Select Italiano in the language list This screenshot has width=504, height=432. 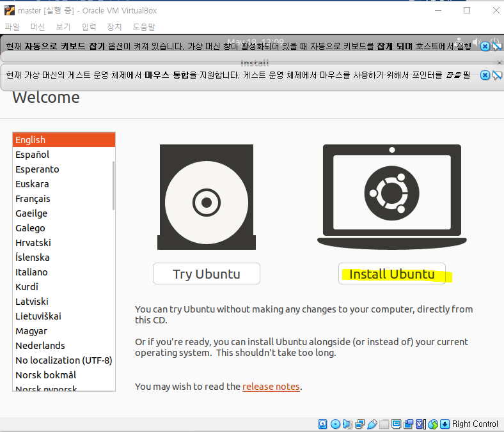click(x=64, y=272)
